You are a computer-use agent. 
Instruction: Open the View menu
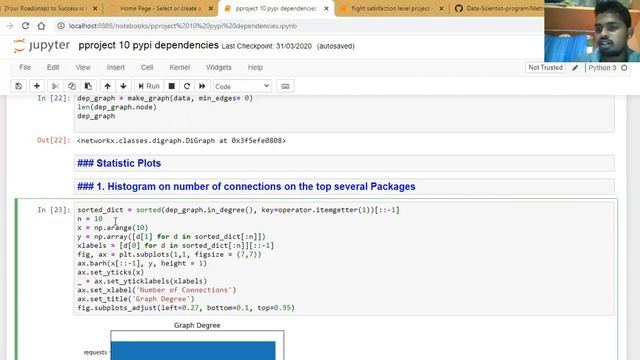pyautogui.click(x=83, y=67)
